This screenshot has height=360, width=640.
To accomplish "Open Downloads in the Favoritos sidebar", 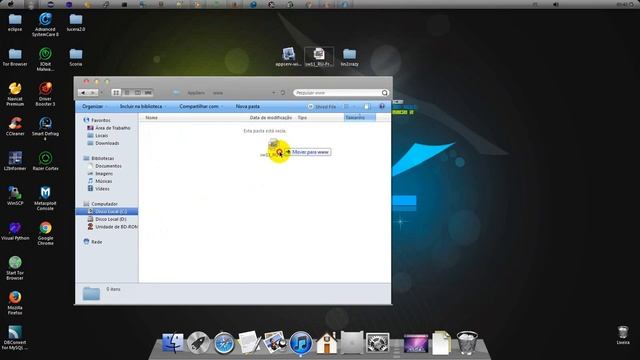I will pos(103,143).
